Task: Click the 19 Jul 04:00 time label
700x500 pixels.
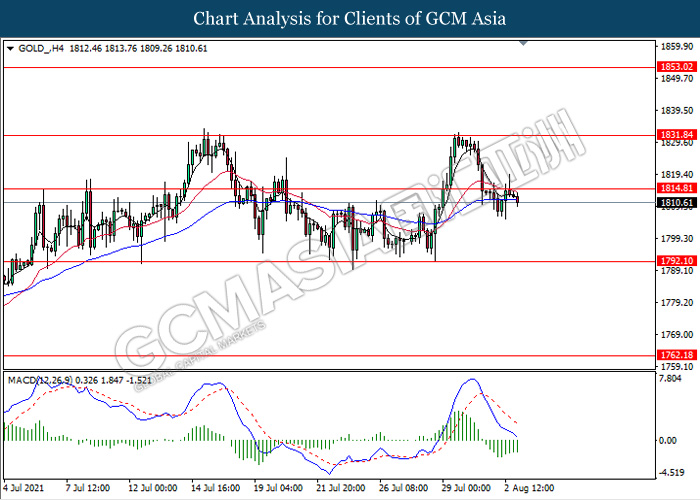Action: pyautogui.click(x=278, y=488)
